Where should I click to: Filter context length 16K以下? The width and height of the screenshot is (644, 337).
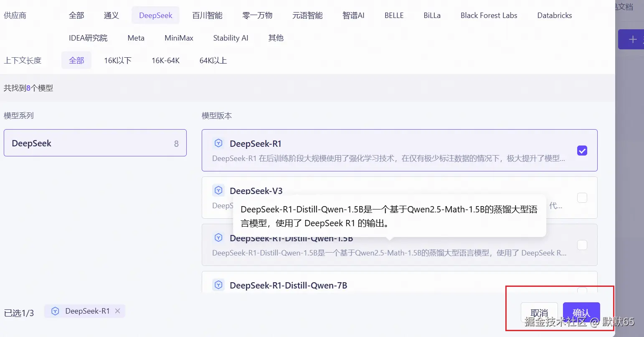click(118, 61)
